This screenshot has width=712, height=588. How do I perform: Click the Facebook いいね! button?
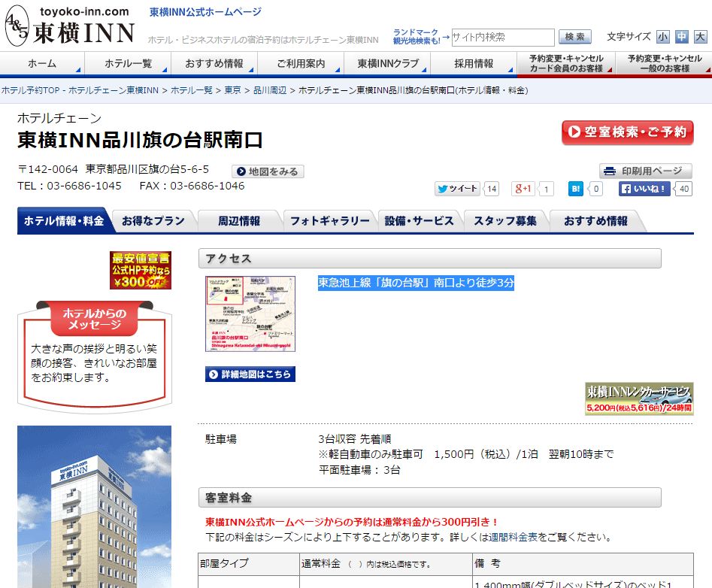pyautogui.click(x=645, y=189)
